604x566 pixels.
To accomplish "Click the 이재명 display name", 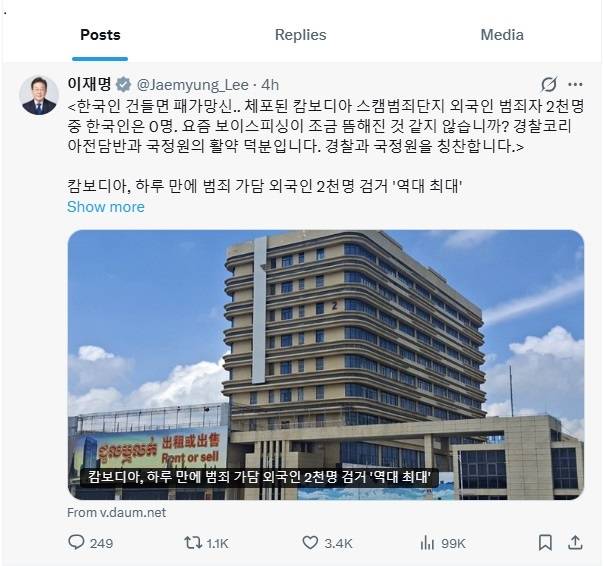I will click(x=89, y=84).
